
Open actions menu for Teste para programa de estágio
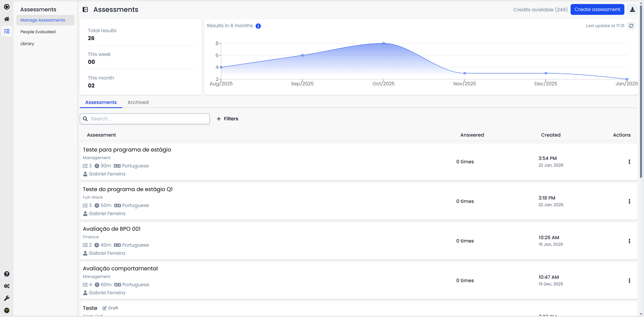pyautogui.click(x=629, y=162)
